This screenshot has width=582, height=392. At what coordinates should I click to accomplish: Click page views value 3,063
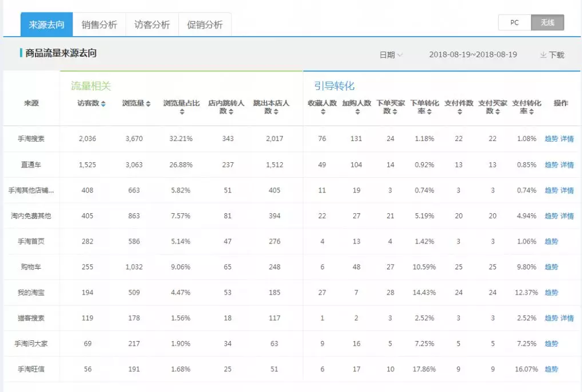click(134, 164)
